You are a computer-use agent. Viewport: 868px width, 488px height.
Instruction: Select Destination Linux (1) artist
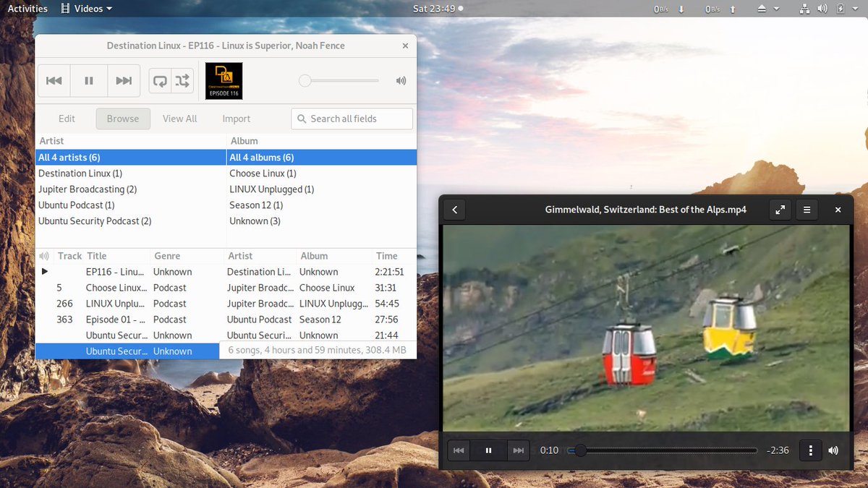coord(131,174)
